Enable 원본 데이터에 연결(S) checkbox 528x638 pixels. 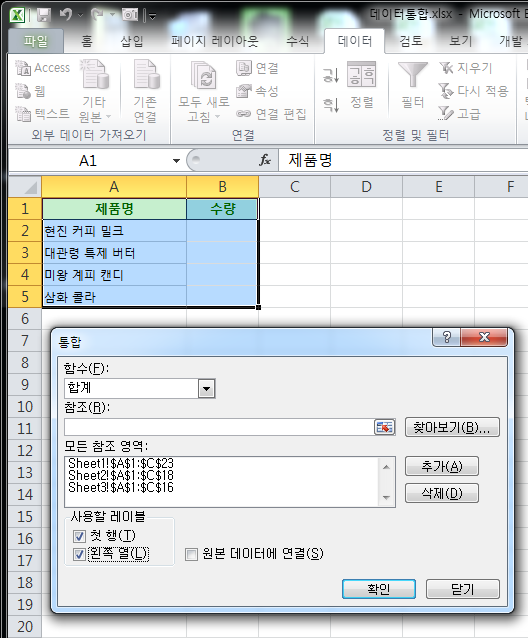191,554
